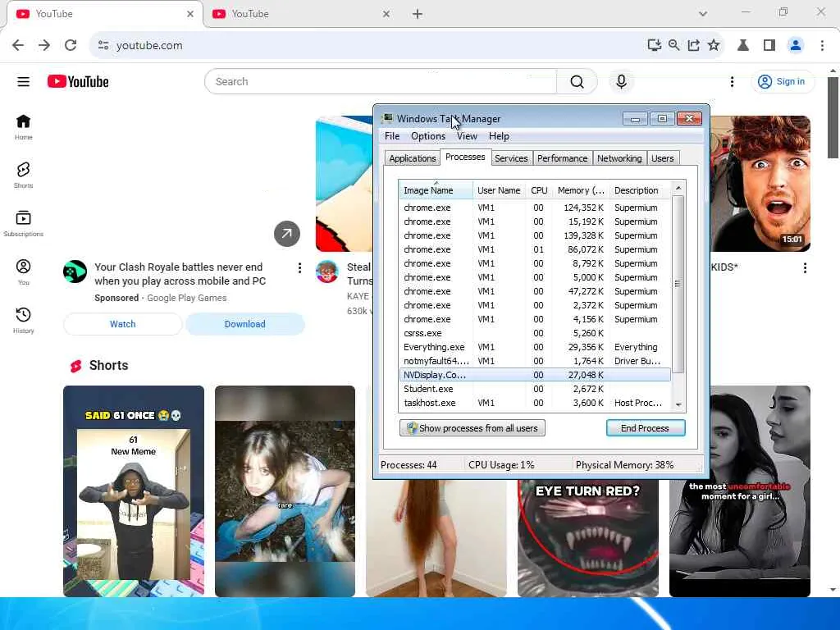Sort processes by User Name column

pyautogui.click(x=499, y=190)
